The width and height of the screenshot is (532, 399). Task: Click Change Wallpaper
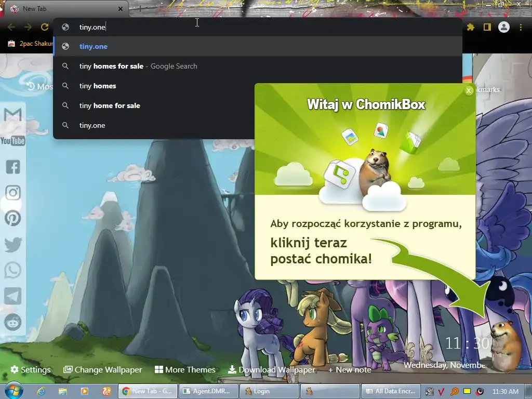click(x=103, y=369)
